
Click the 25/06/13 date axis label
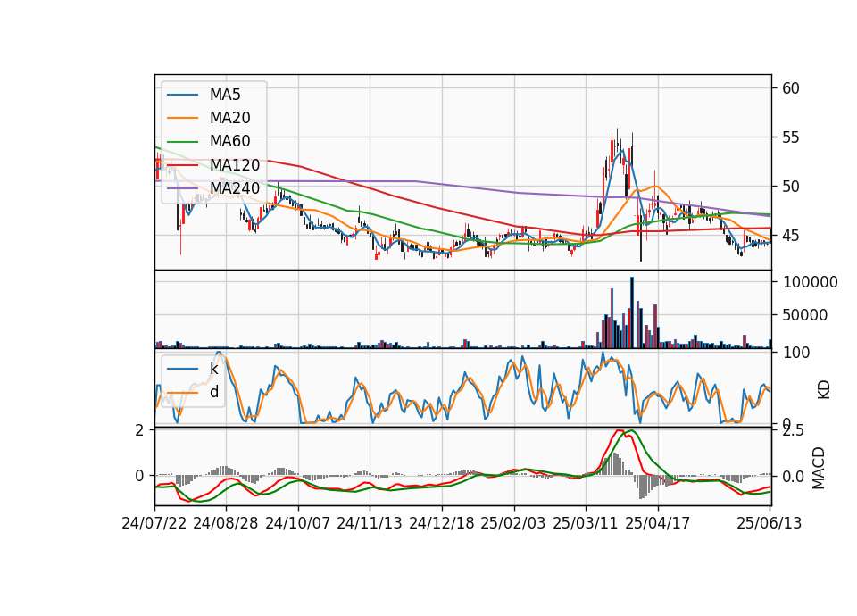tap(769, 523)
